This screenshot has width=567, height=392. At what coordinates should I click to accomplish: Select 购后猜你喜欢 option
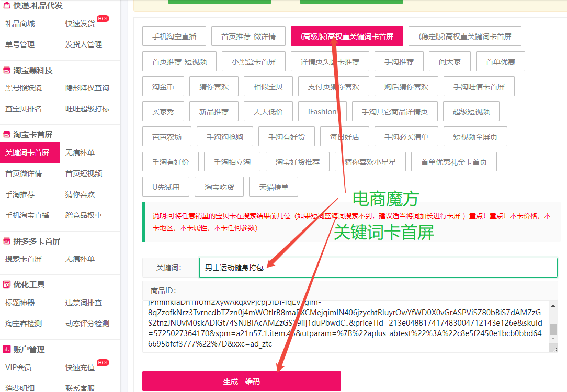point(406,86)
